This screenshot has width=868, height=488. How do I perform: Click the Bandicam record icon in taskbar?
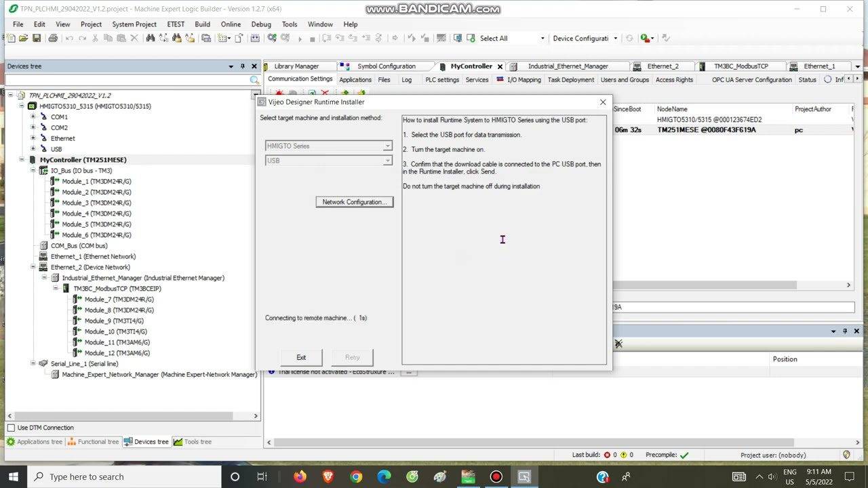[x=496, y=477]
